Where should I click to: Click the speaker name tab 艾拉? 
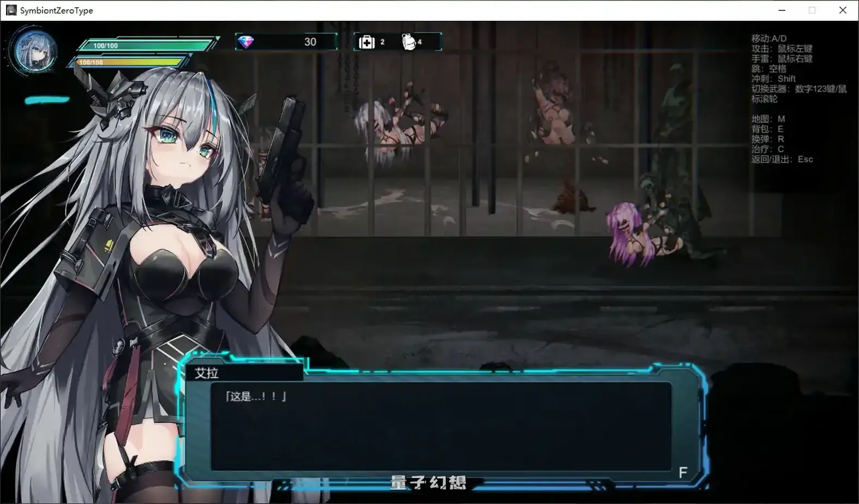pos(244,373)
